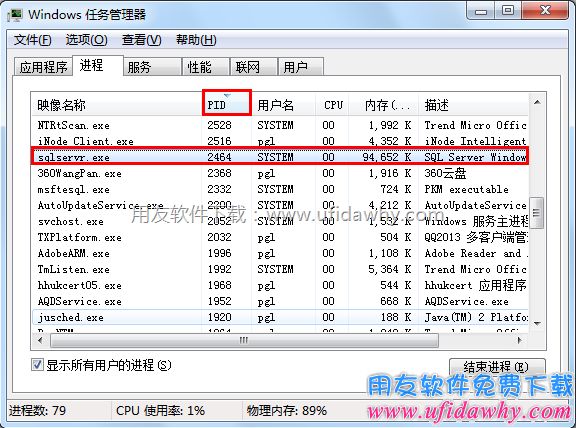Click memory value 94,652 K
Screen dimensions: 576x428
[386, 157]
